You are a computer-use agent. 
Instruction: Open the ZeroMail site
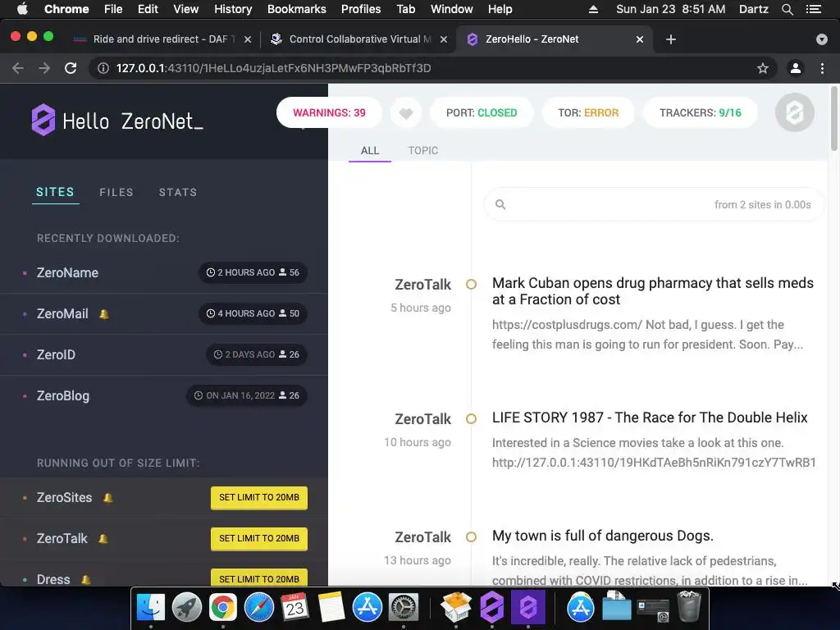click(x=62, y=314)
